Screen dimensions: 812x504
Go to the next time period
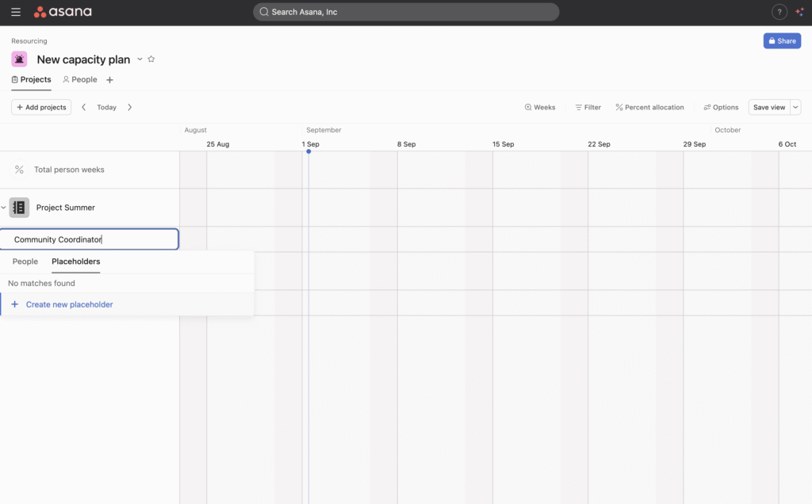(x=130, y=107)
